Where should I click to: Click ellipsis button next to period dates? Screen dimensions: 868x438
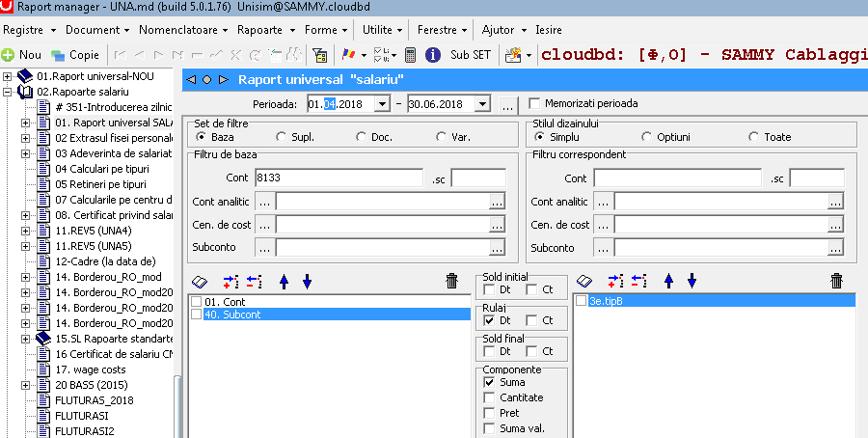[507, 105]
